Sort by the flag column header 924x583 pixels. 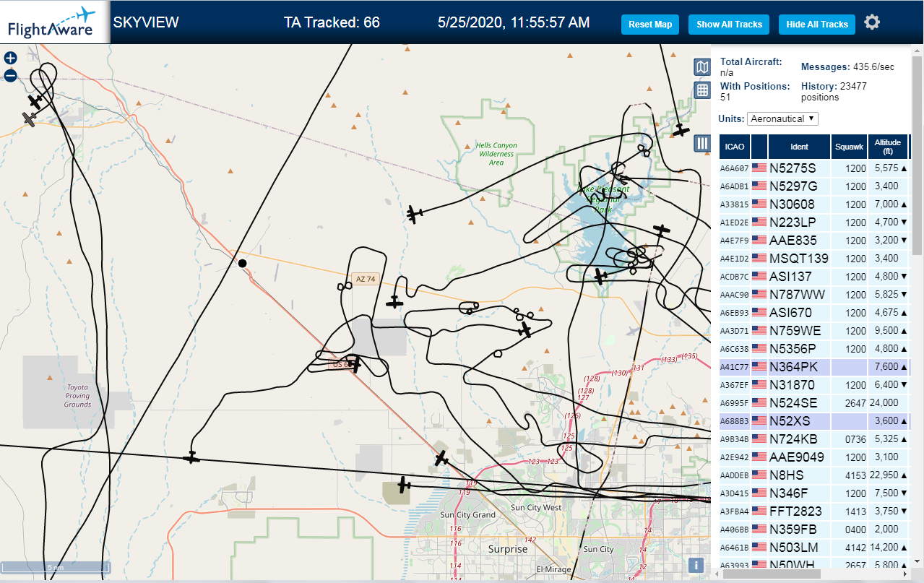pos(759,147)
